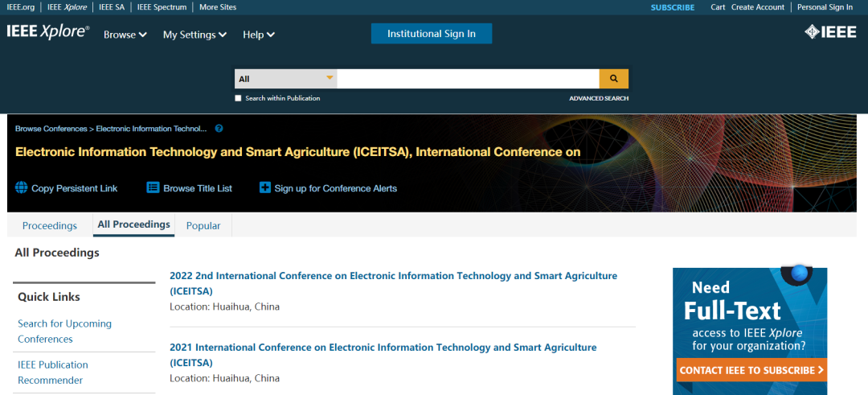The width and height of the screenshot is (868, 395).
Task: Open the 2021 ICEITSA conference proceedings
Action: 383,355
